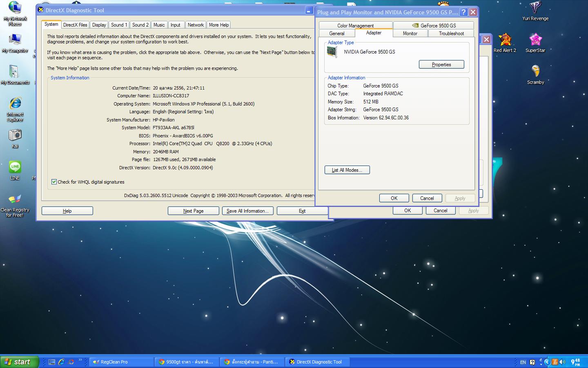588x368 pixels.
Task: Launch Internet Explorer from Quick Launch
Action: tap(61, 362)
